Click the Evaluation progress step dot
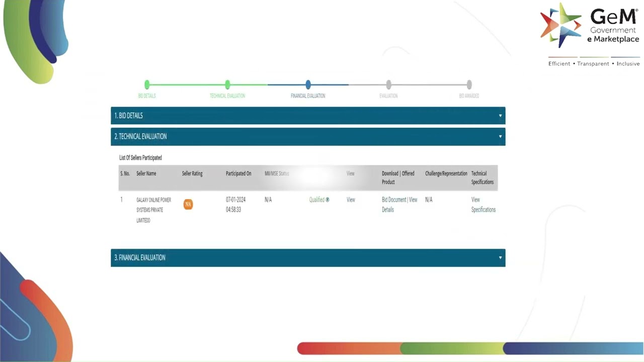 click(x=388, y=84)
